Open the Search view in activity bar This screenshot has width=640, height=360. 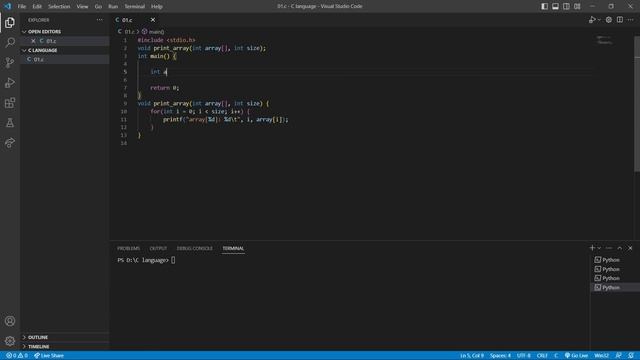[x=10, y=42]
